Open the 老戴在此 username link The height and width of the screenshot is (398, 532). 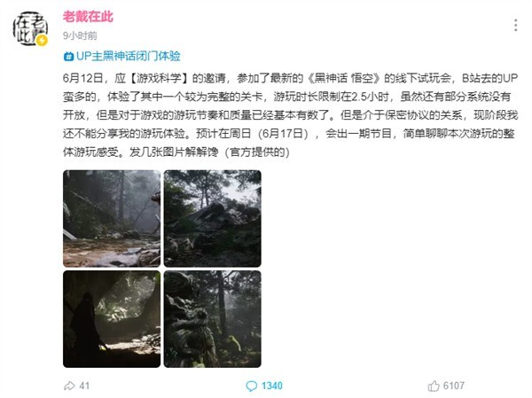88,17
